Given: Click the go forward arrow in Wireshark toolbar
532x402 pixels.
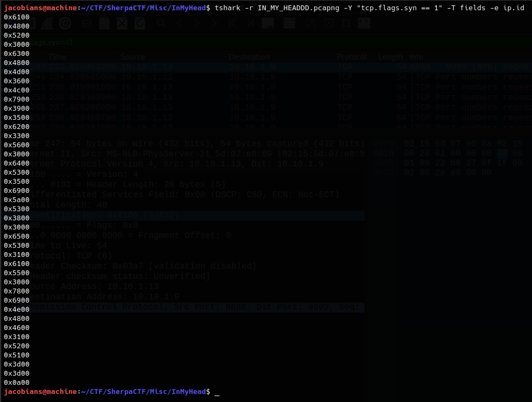Looking at the screenshot, I should click(197, 23).
